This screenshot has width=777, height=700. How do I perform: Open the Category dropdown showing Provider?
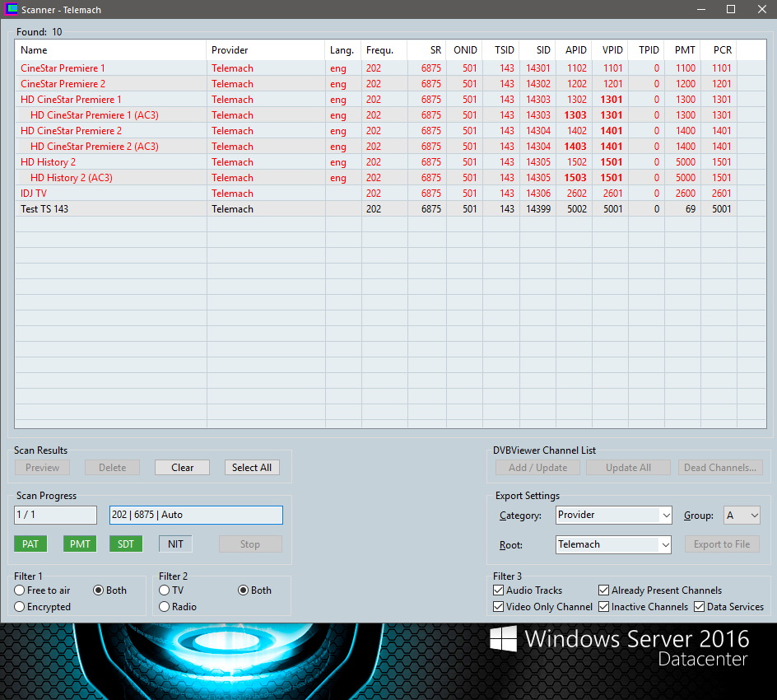pyautogui.click(x=613, y=515)
